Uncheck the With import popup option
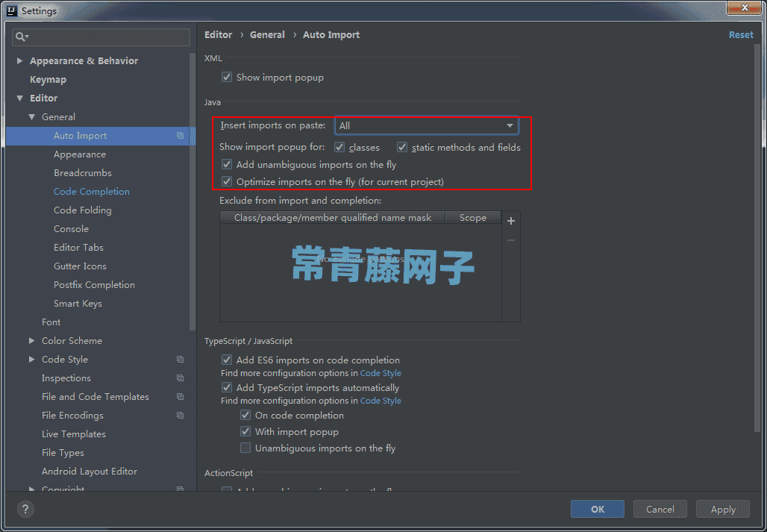 point(245,432)
